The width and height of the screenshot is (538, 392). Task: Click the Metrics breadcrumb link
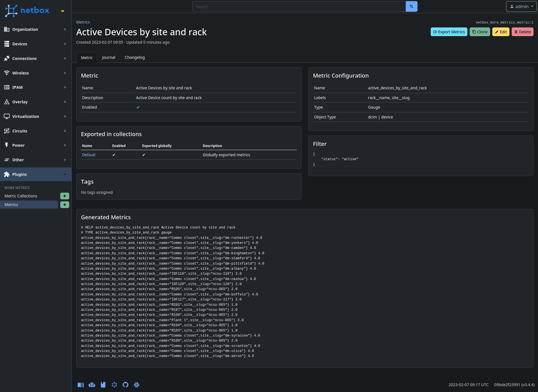pos(83,22)
